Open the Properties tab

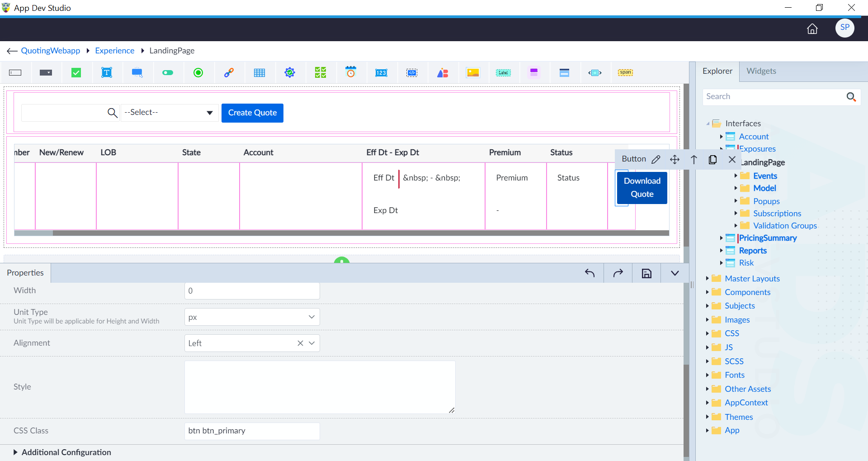click(25, 273)
